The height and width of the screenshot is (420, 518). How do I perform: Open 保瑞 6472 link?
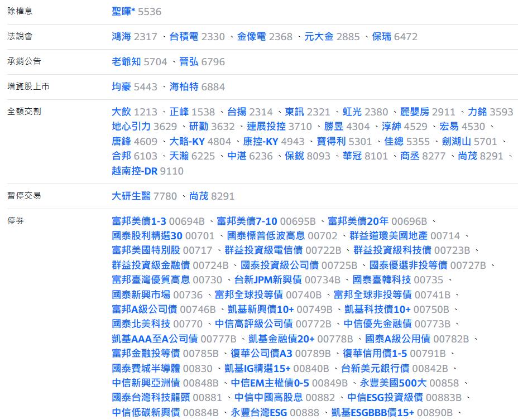[395, 37]
